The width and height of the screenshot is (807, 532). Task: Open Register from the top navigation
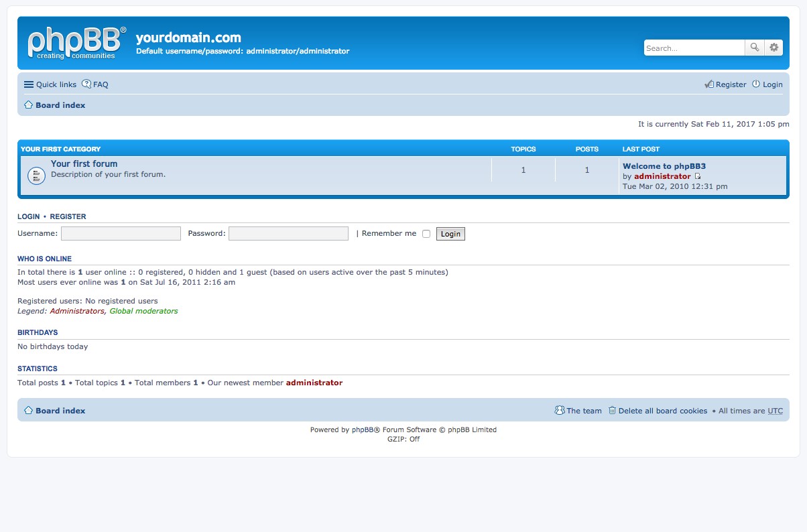[725, 84]
